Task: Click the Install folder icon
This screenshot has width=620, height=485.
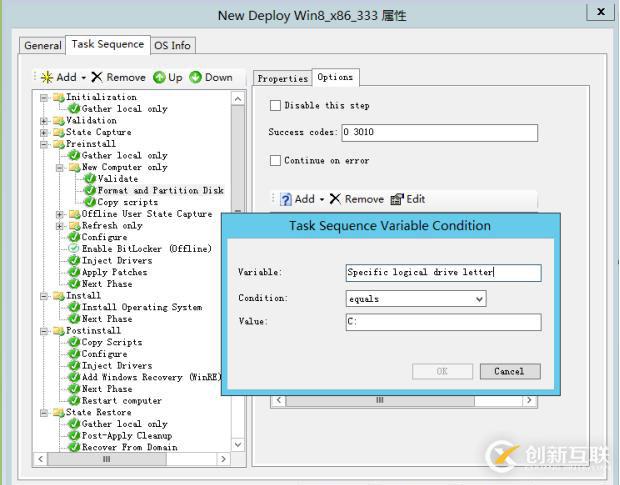Action: 59,296
